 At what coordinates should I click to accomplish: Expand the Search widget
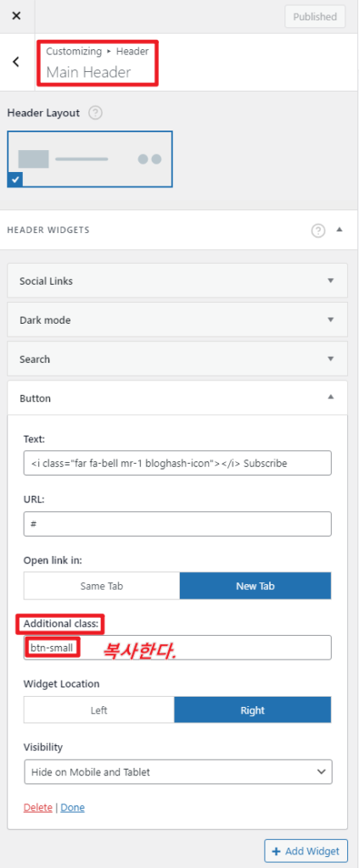tap(177, 359)
